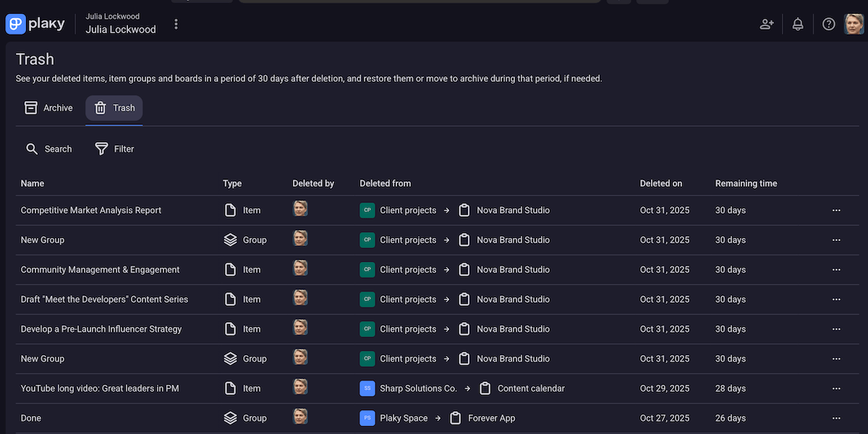868x434 pixels.
Task: Open the user profile avatar menu
Action: click(x=854, y=24)
